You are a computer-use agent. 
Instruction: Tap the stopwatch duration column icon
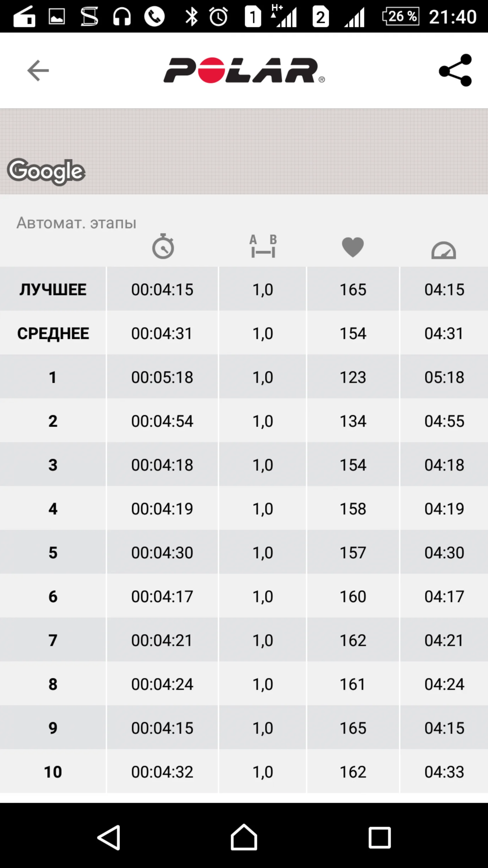coord(163,247)
